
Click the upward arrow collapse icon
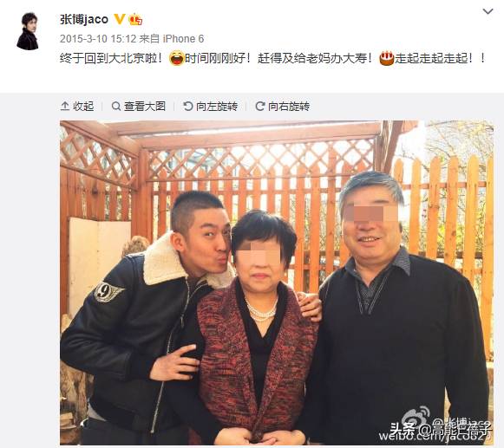[65, 106]
